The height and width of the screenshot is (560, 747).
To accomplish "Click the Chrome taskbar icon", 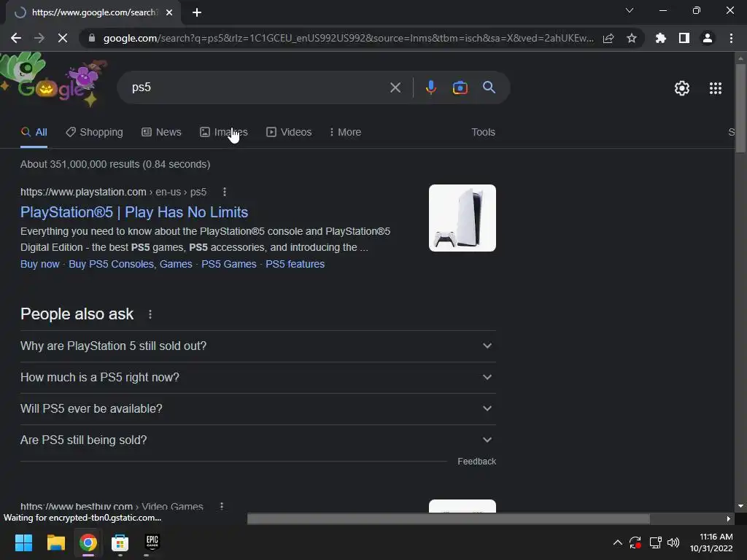I will (x=88, y=542).
